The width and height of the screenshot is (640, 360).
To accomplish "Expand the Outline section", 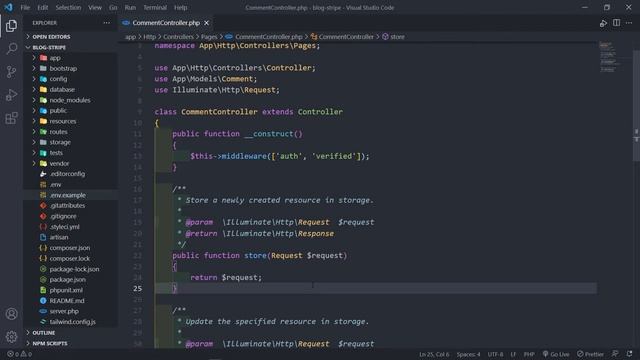I will tap(44, 333).
